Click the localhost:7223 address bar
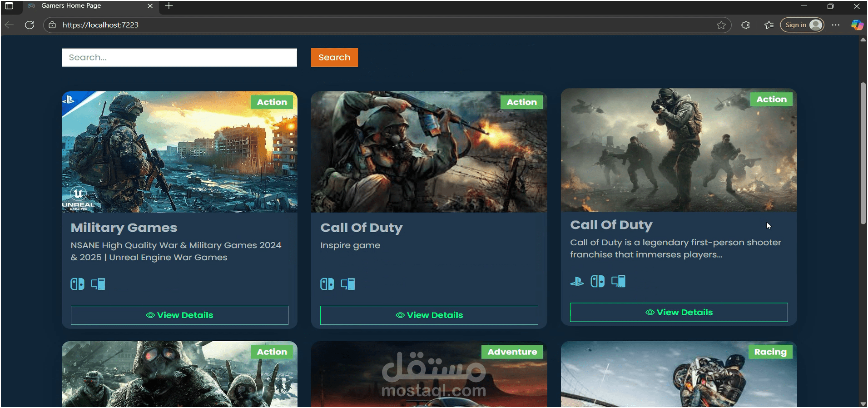 coord(386,25)
